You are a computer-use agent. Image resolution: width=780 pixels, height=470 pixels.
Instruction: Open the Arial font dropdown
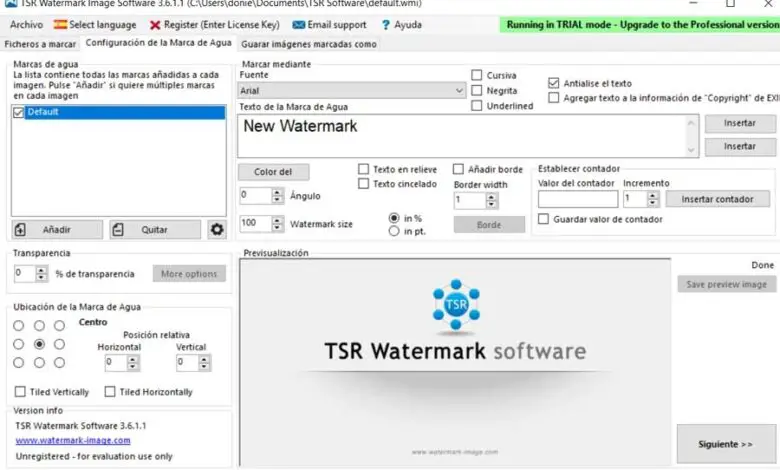click(351, 91)
